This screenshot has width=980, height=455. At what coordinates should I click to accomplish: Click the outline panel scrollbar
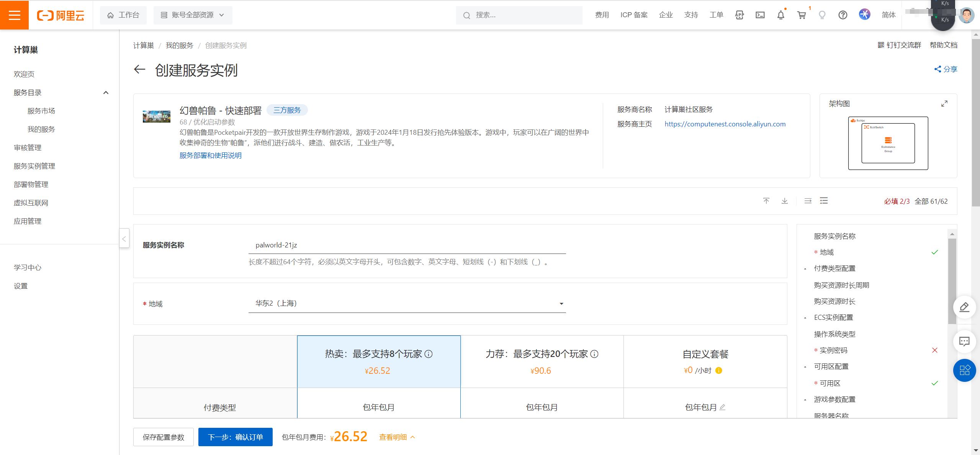952,282
